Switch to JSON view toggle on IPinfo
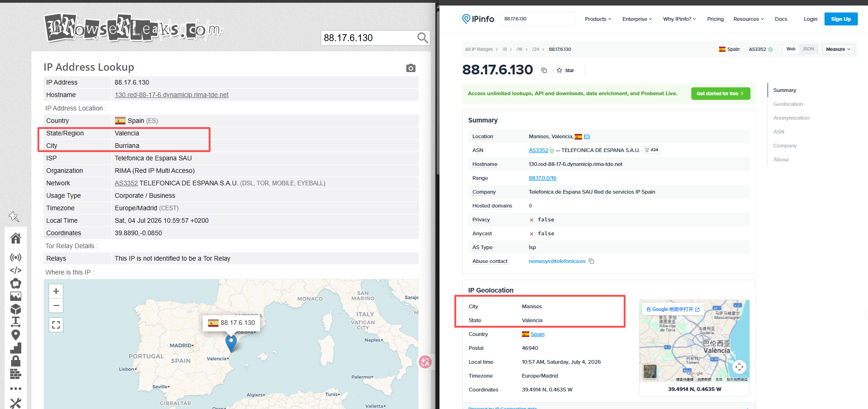The width and height of the screenshot is (868, 409). point(808,49)
